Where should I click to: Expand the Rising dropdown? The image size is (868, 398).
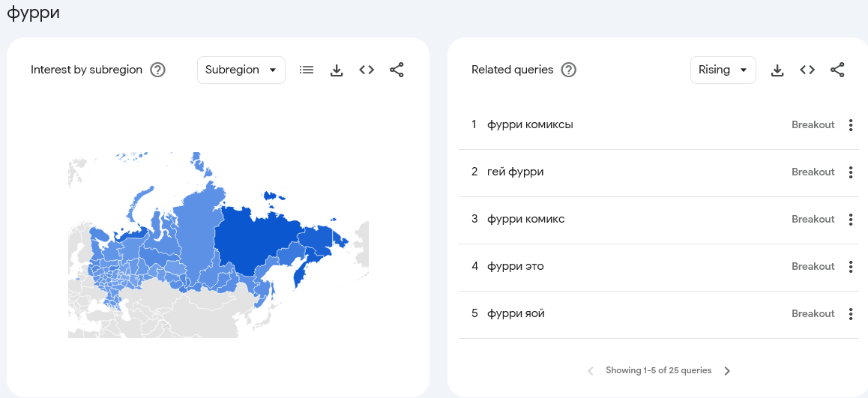[x=723, y=70]
